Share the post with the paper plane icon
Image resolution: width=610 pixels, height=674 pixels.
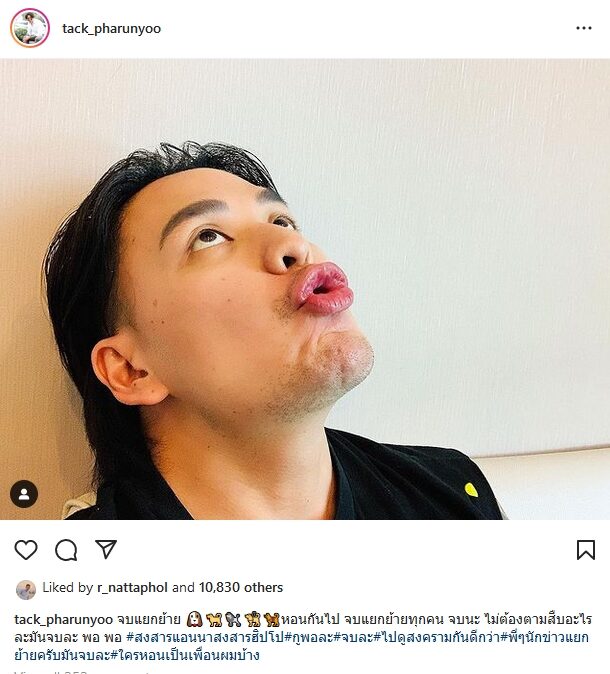(x=106, y=549)
